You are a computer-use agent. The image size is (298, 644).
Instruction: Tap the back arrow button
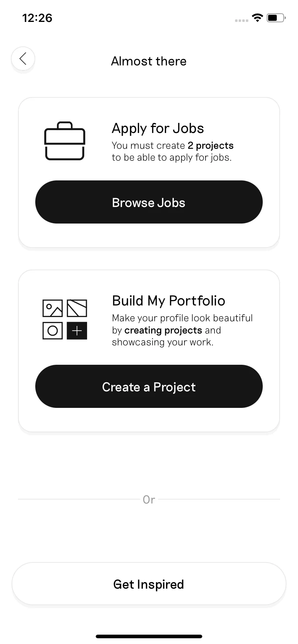tap(23, 59)
